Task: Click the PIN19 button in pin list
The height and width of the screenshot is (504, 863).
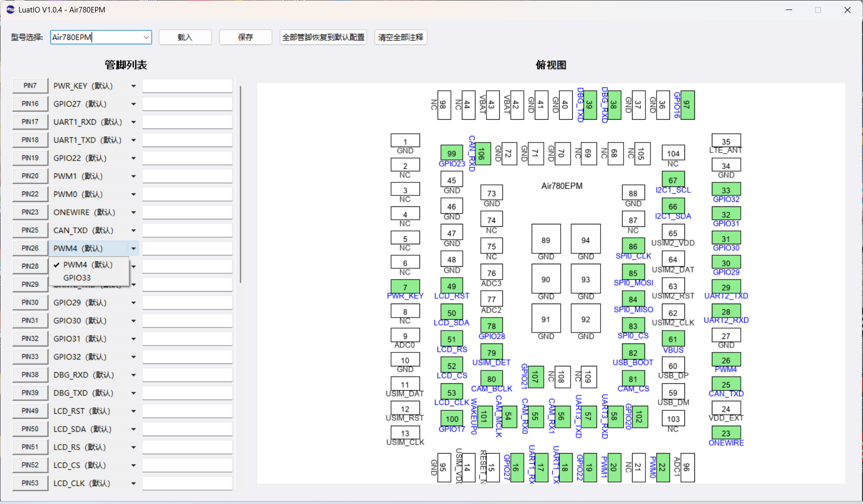Action: pos(30,158)
